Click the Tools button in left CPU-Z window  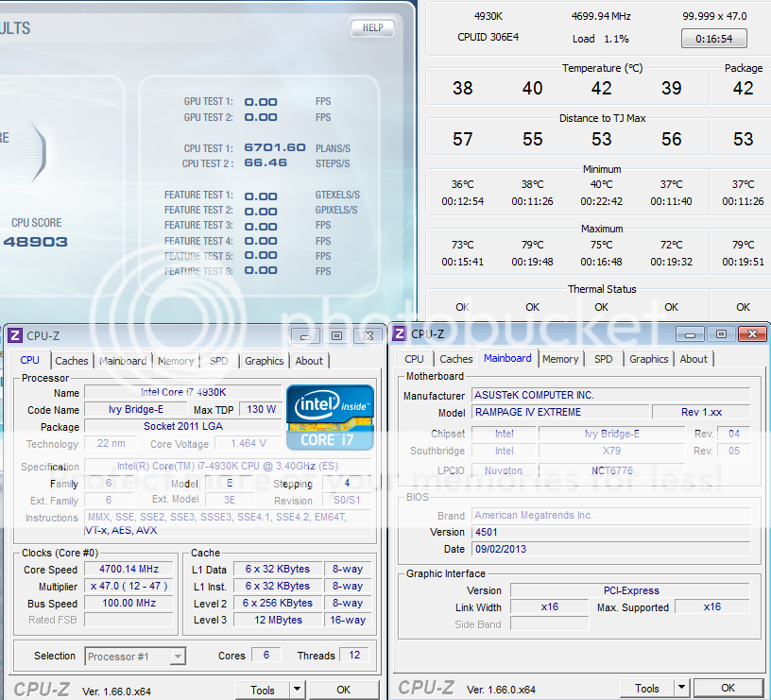click(x=262, y=690)
